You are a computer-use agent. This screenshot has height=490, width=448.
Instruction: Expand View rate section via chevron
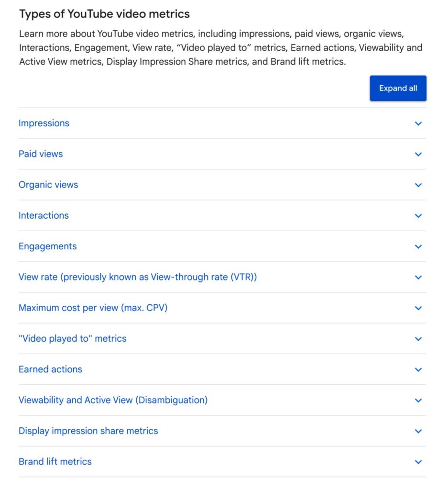tap(418, 277)
